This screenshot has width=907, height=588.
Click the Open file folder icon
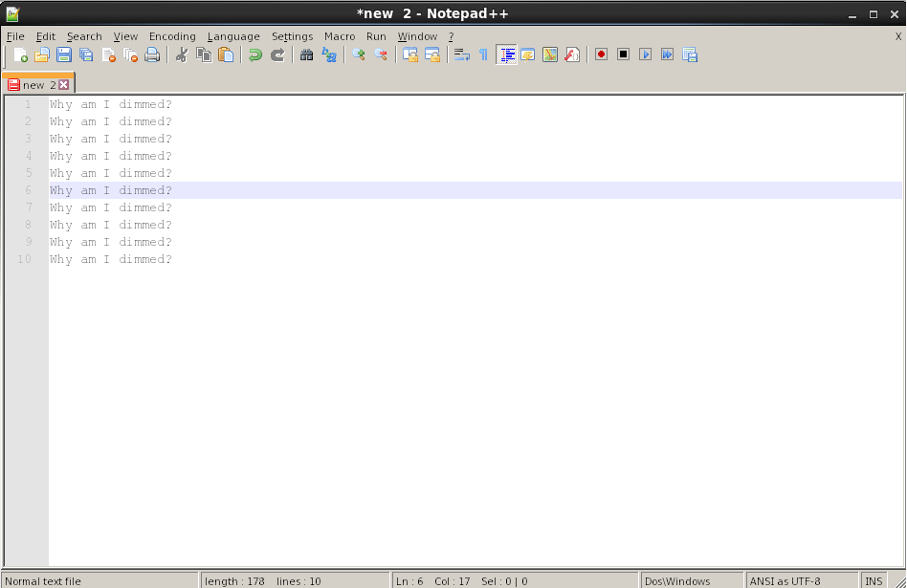42,54
